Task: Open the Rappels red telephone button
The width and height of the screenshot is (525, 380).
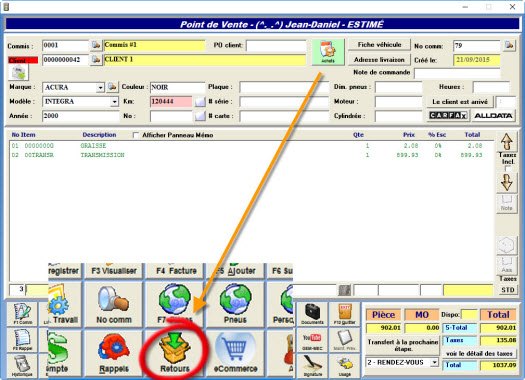Action: coord(114,353)
